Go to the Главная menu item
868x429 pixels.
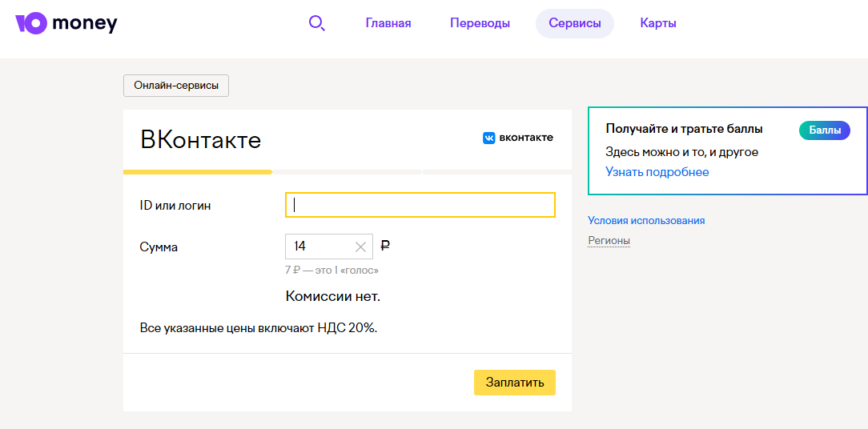coord(388,23)
